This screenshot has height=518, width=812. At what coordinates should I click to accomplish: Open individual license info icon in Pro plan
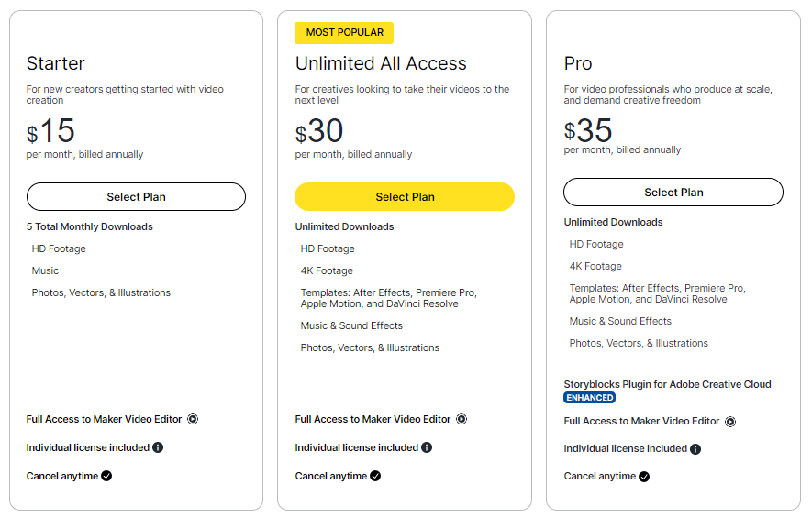tap(695, 449)
